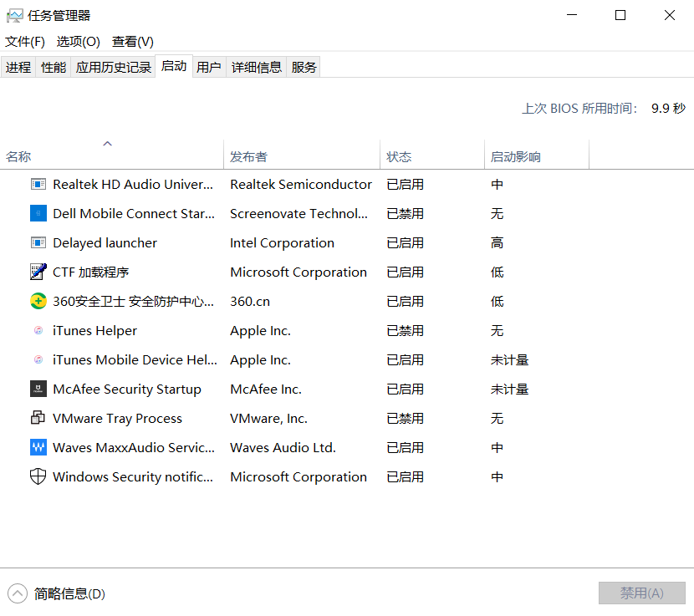The height and width of the screenshot is (616, 694).
Task: Click the Windows Security shield icon
Action: (x=38, y=476)
